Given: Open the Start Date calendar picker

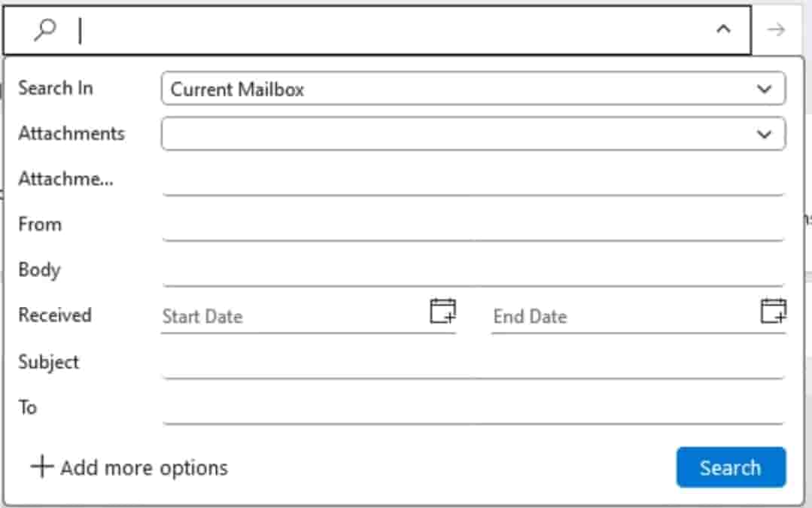Looking at the screenshot, I should (442, 310).
